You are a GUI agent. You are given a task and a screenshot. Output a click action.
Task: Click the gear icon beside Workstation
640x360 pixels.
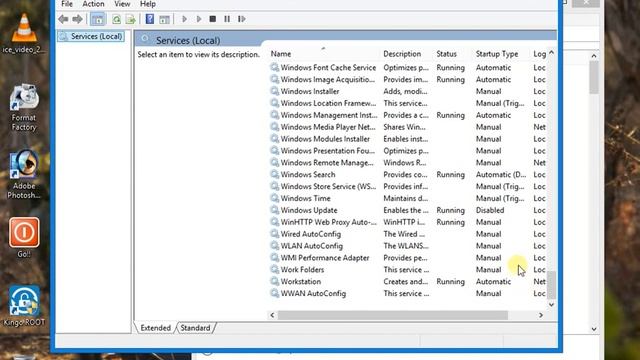click(275, 281)
